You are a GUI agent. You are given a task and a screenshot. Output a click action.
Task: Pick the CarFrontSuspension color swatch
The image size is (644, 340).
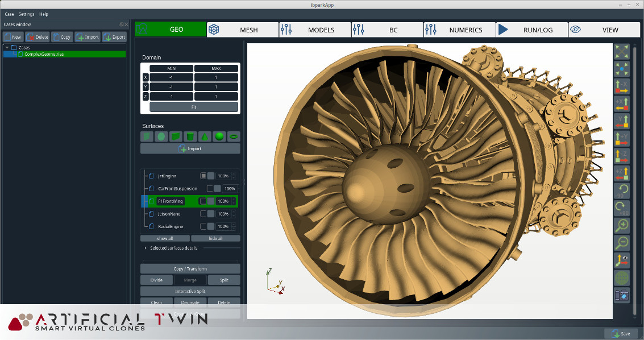pos(217,189)
